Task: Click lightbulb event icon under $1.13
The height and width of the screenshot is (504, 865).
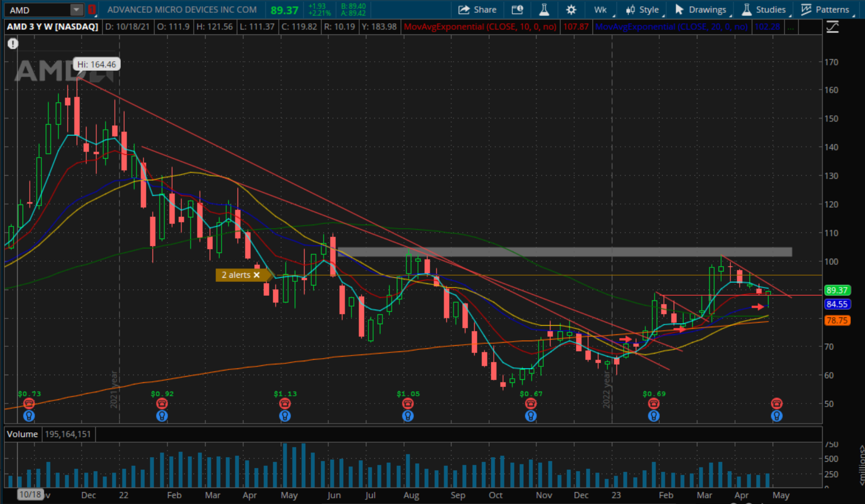Action: click(x=285, y=416)
